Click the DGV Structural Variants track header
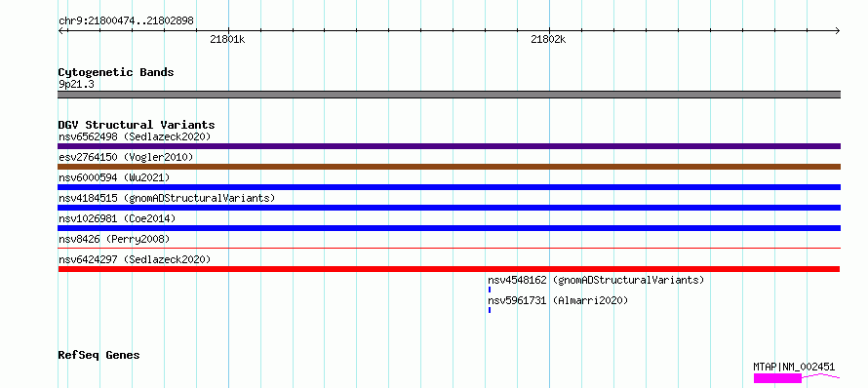 tap(137, 125)
